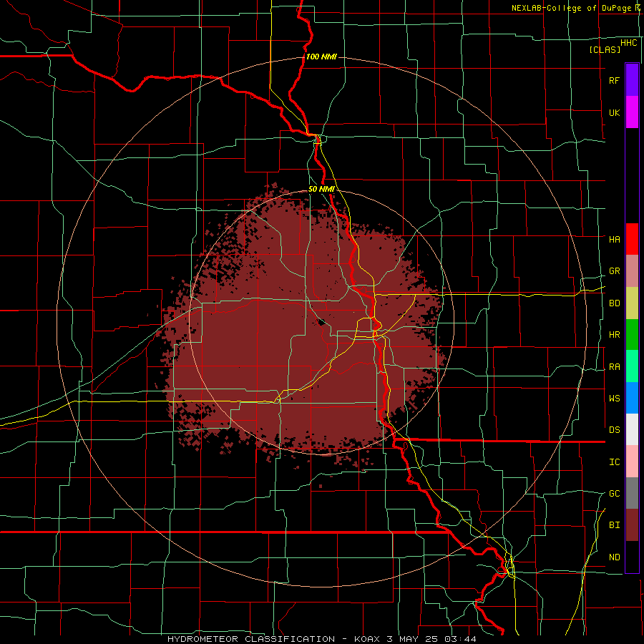The image size is (644, 644).
Task: Click the BD legend label
Action: [x=615, y=303]
